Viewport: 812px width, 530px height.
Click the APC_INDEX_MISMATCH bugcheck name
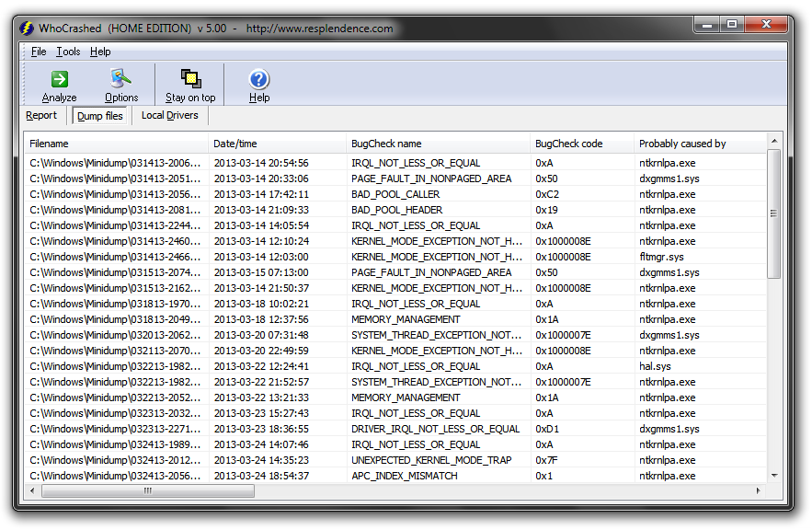click(x=405, y=476)
